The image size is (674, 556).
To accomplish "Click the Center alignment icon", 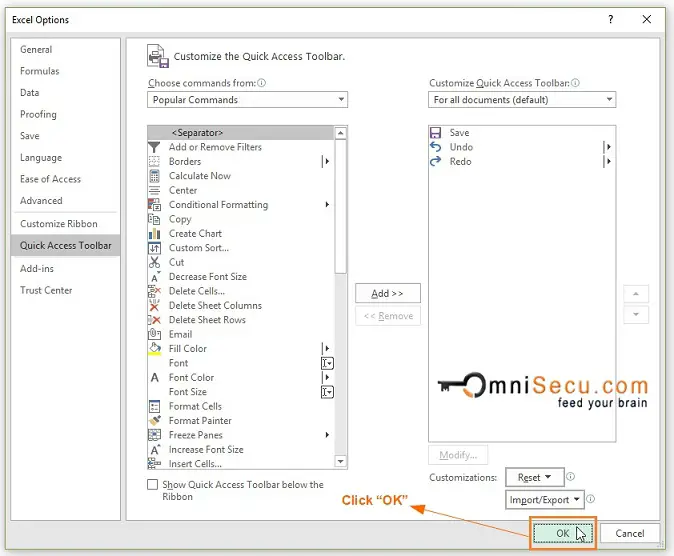I will point(154,190).
